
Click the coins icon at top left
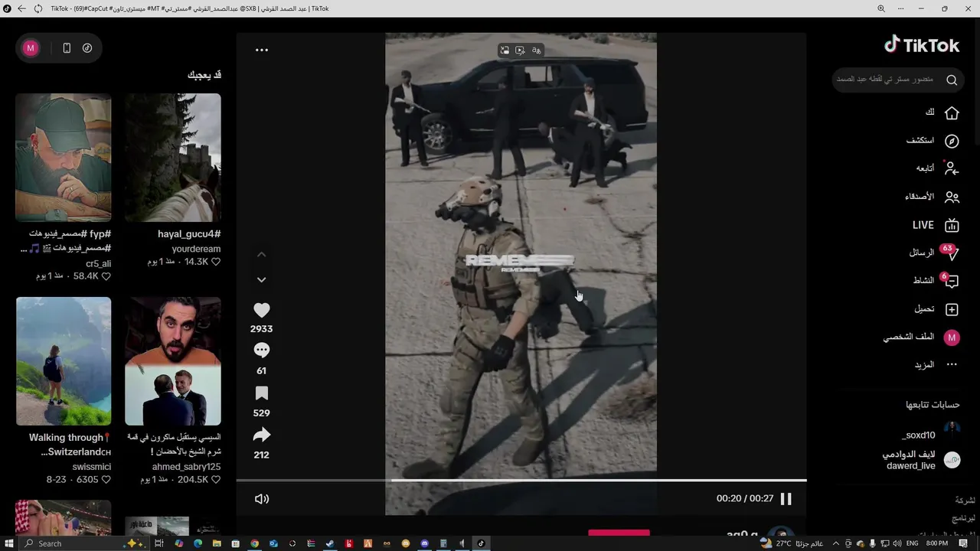tap(87, 48)
